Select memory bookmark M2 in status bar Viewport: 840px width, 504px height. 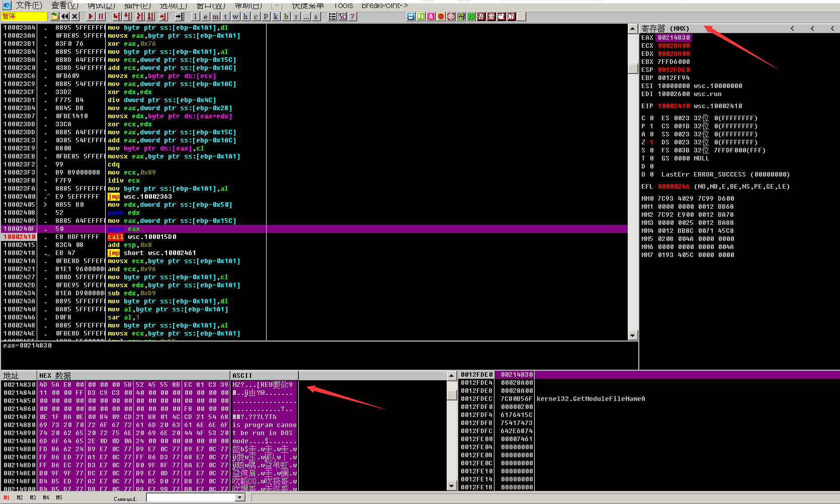20,497
